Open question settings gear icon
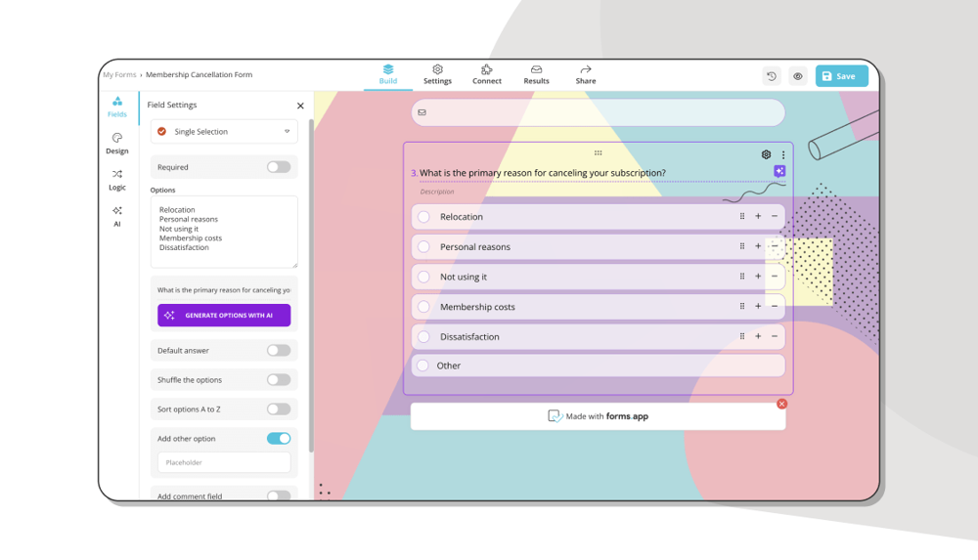 (x=766, y=154)
